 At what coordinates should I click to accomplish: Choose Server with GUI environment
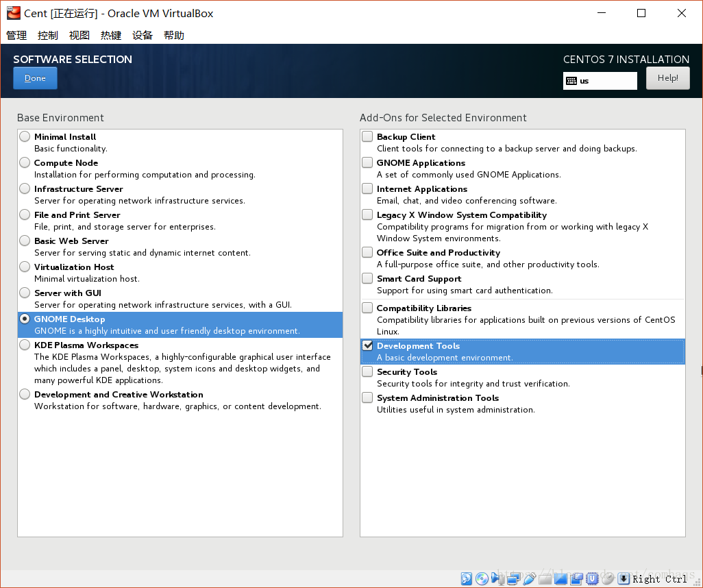tap(25, 293)
